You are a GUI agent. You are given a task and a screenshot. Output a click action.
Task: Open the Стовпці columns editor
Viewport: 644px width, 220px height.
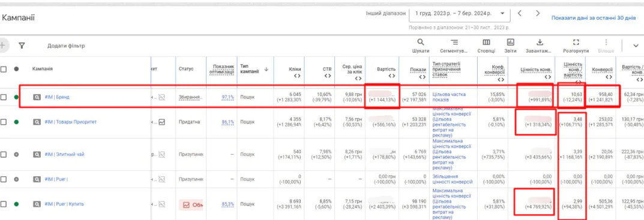(486, 43)
